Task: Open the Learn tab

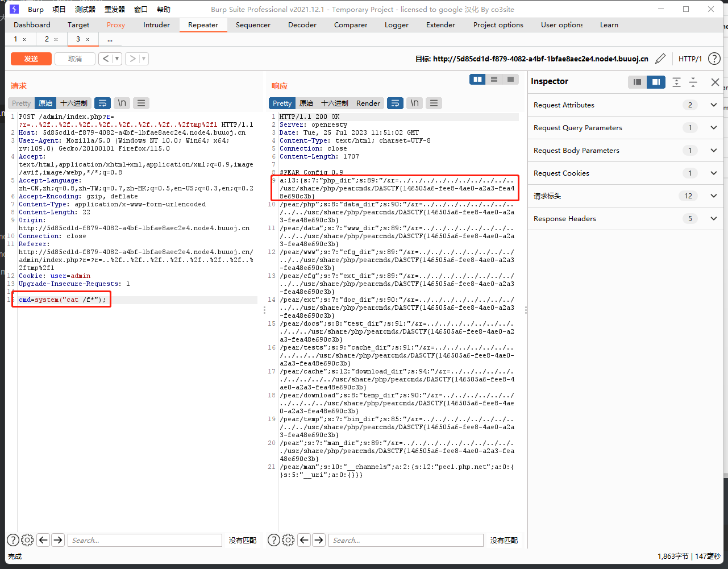Action: [x=609, y=25]
